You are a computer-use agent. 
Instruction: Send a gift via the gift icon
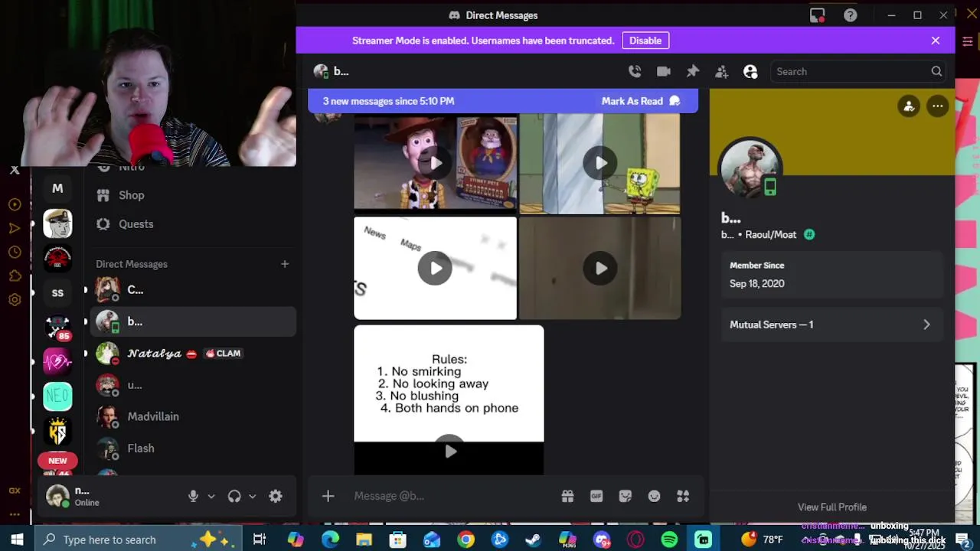(567, 496)
